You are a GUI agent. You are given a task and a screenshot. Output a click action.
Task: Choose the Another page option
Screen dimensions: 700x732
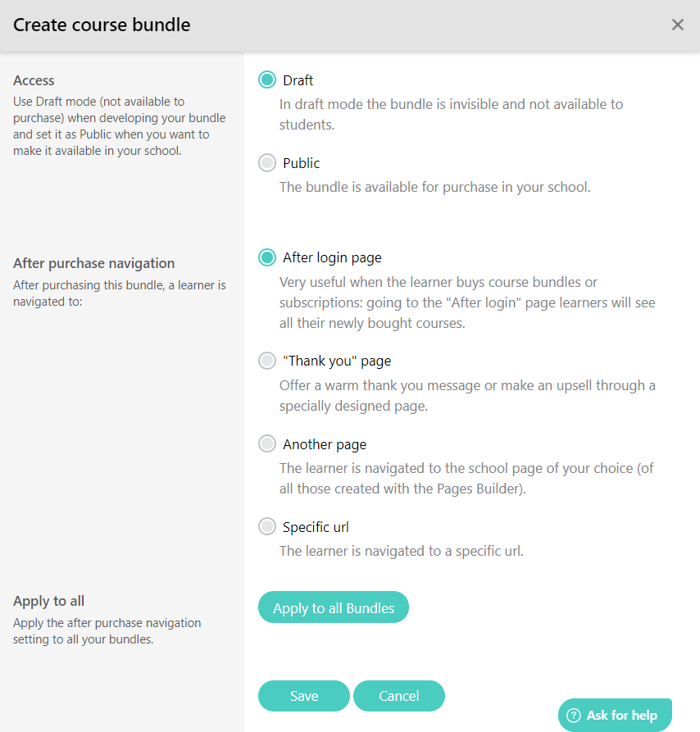[267, 443]
